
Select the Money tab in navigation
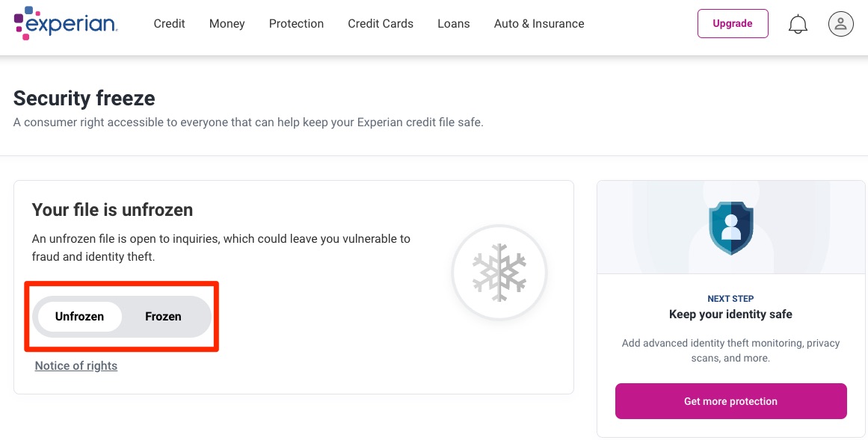point(227,23)
